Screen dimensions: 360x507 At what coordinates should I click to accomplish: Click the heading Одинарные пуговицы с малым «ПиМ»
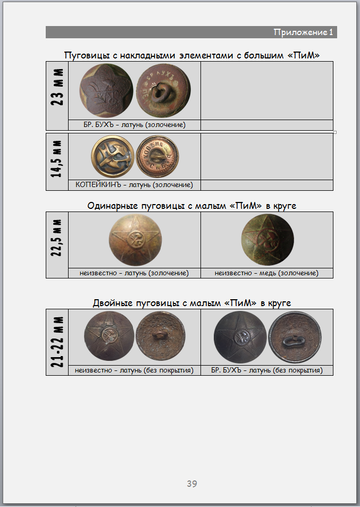point(192,206)
